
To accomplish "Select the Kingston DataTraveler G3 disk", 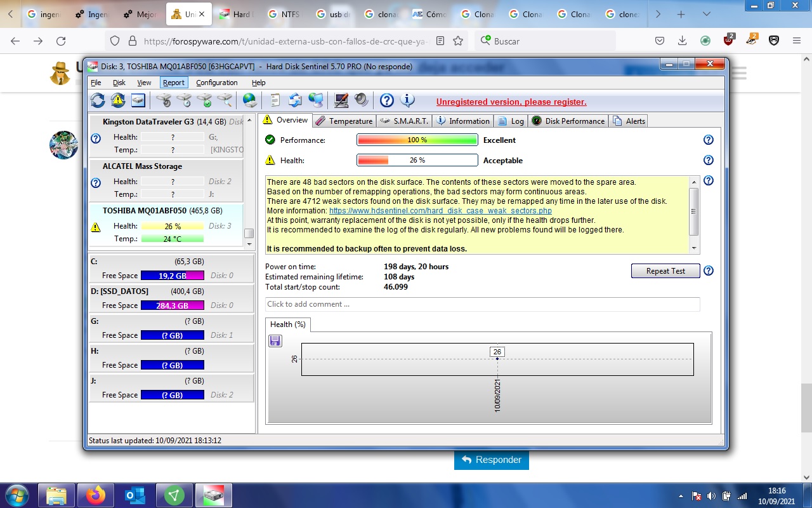I will point(166,136).
